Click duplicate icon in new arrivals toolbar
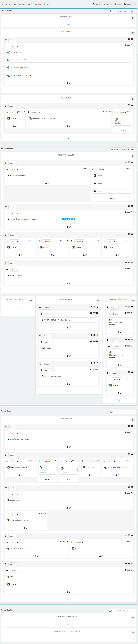 71,219
